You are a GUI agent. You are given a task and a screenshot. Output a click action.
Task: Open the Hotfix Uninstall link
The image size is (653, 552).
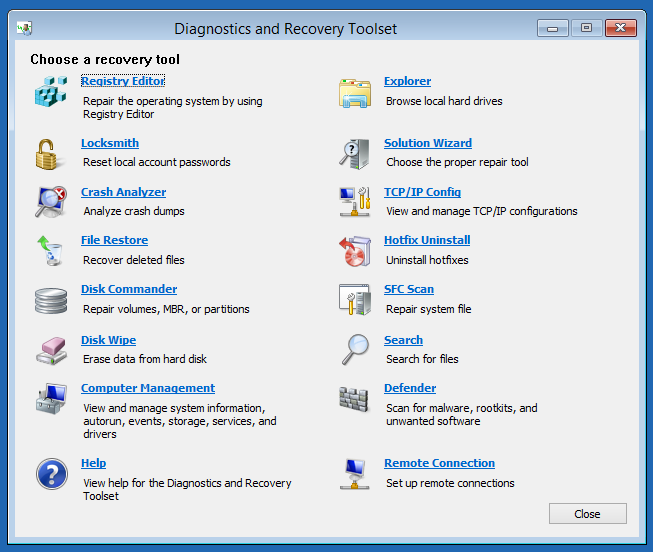427,240
